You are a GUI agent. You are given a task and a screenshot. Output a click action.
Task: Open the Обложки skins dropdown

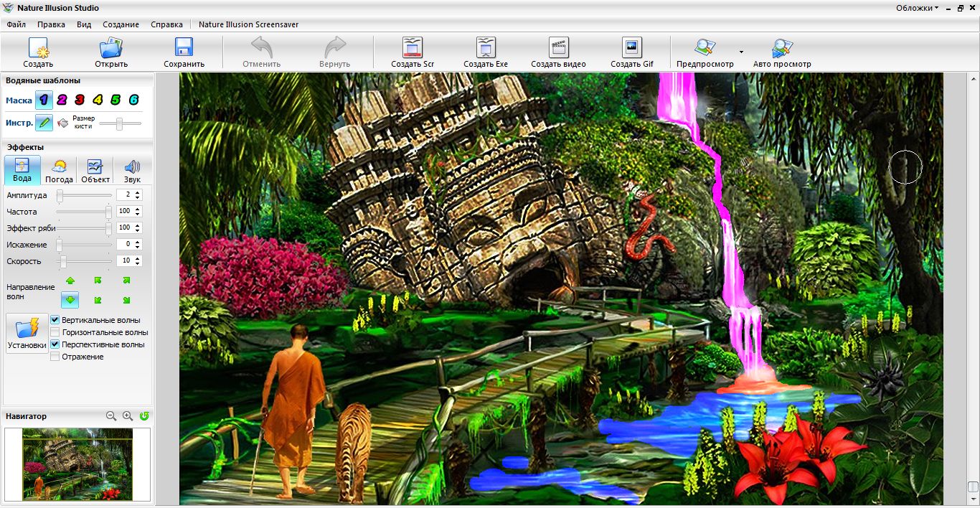(x=917, y=8)
